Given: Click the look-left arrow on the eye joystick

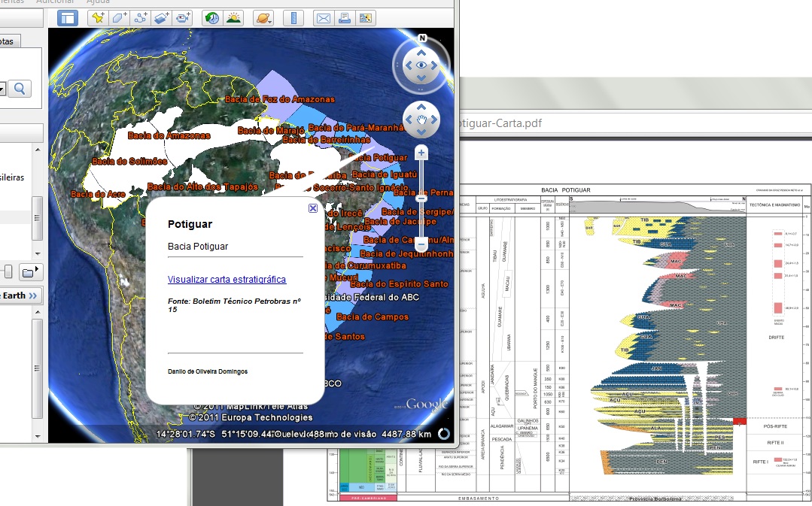Looking at the screenshot, I should click(409, 65).
